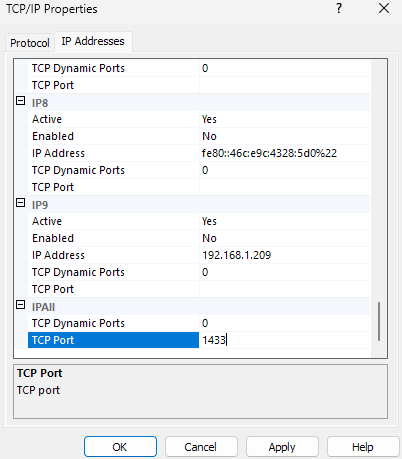Click OK to save settings
Screen dimensions: 402x459
coord(120,447)
